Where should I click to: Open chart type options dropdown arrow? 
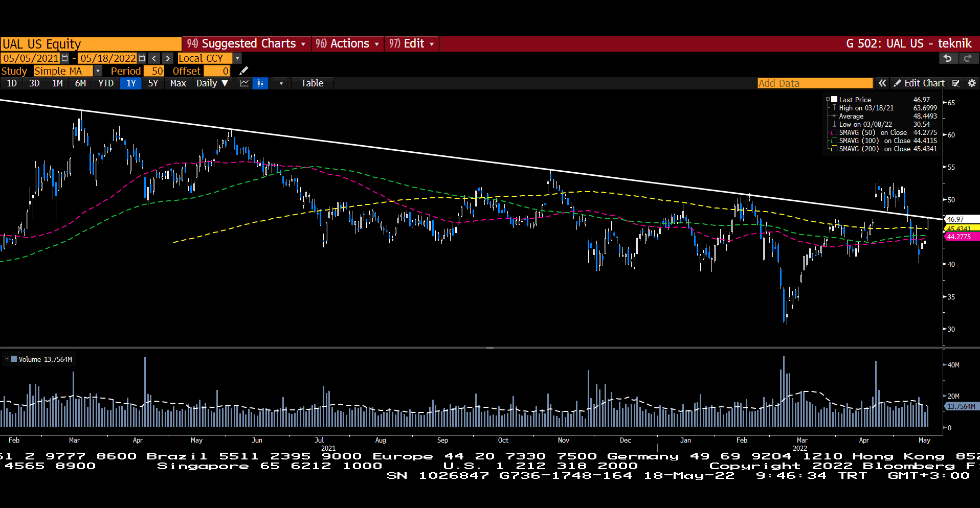[x=281, y=83]
